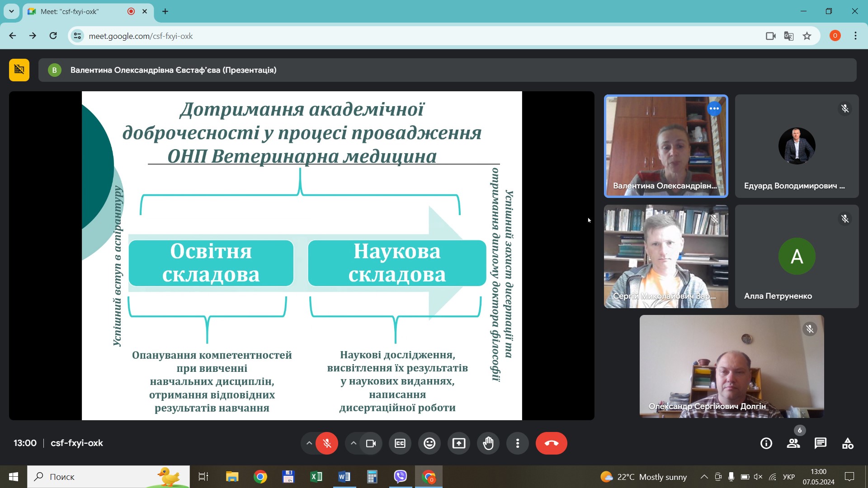
Task: Open Chrome profile avatar O
Action: click(x=835, y=36)
